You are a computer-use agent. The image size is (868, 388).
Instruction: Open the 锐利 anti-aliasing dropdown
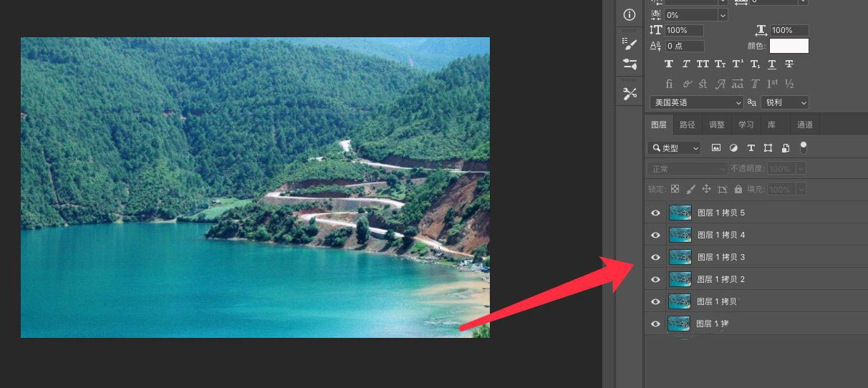(785, 102)
